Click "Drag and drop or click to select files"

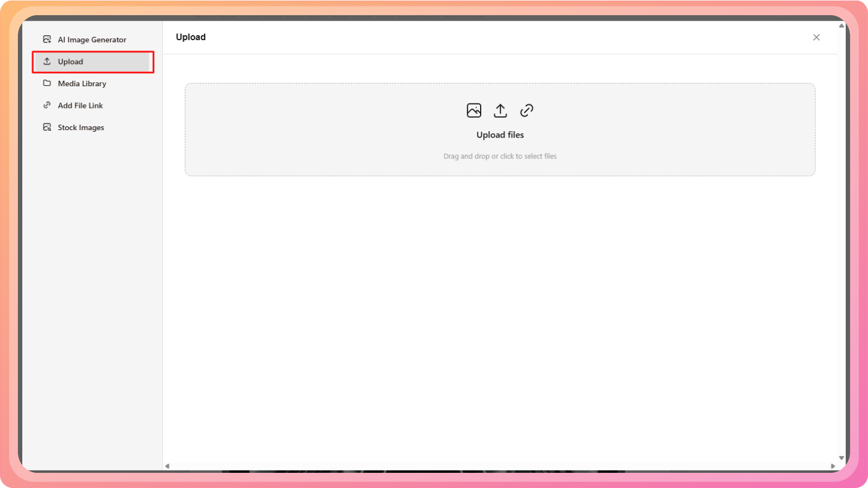500,156
